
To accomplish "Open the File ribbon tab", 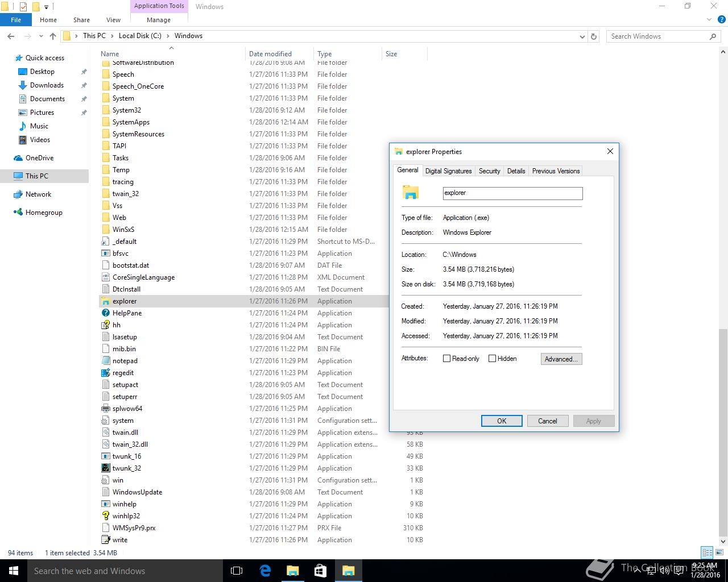I will 16,20.
